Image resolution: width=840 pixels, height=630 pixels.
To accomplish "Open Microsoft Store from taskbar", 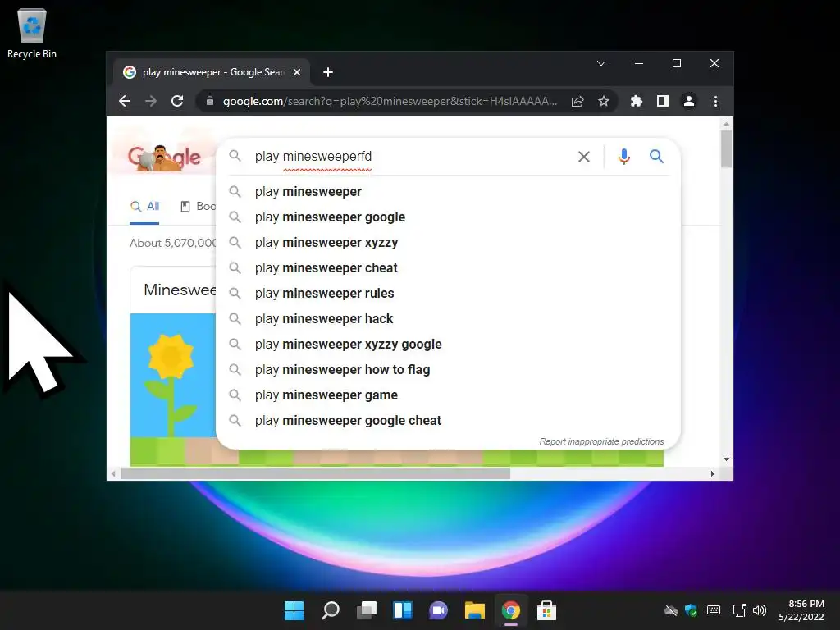I will [x=546, y=610].
